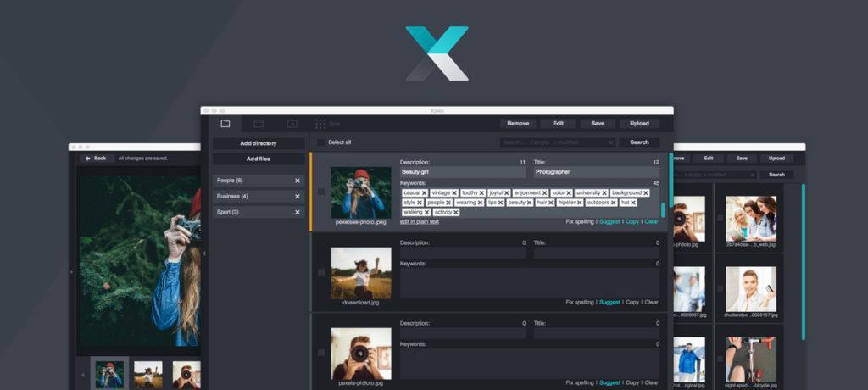Viewport: 868px width, 390px height.
Task: Click Search button in main window
Action: click(639, 142)
